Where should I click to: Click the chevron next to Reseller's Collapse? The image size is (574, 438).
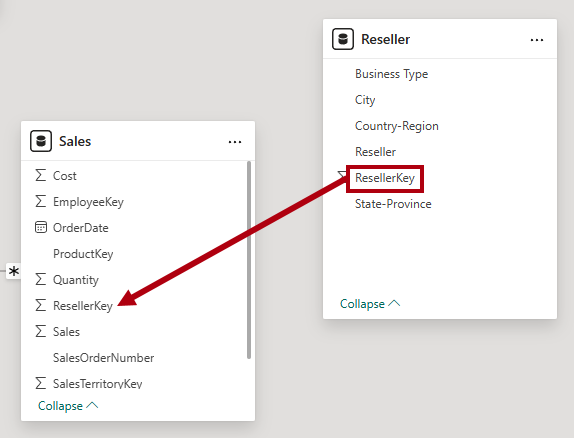(394, 303)
